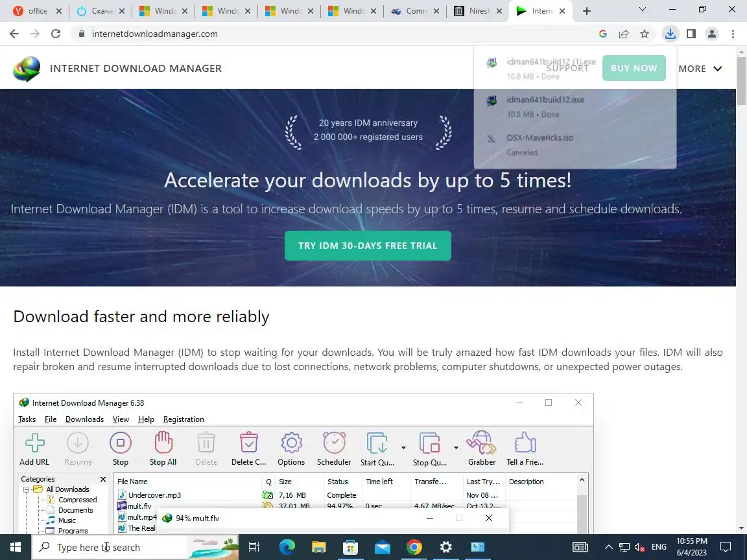Open the File menu in IDM
Image resolution: width=747 pixels, height=560 pixels.
[x=51, y=419]
